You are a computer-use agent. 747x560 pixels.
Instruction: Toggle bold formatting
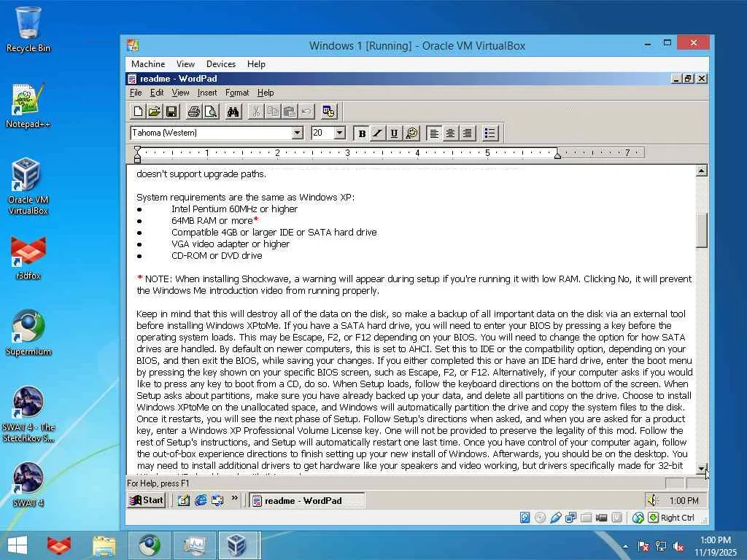point(362,133)
